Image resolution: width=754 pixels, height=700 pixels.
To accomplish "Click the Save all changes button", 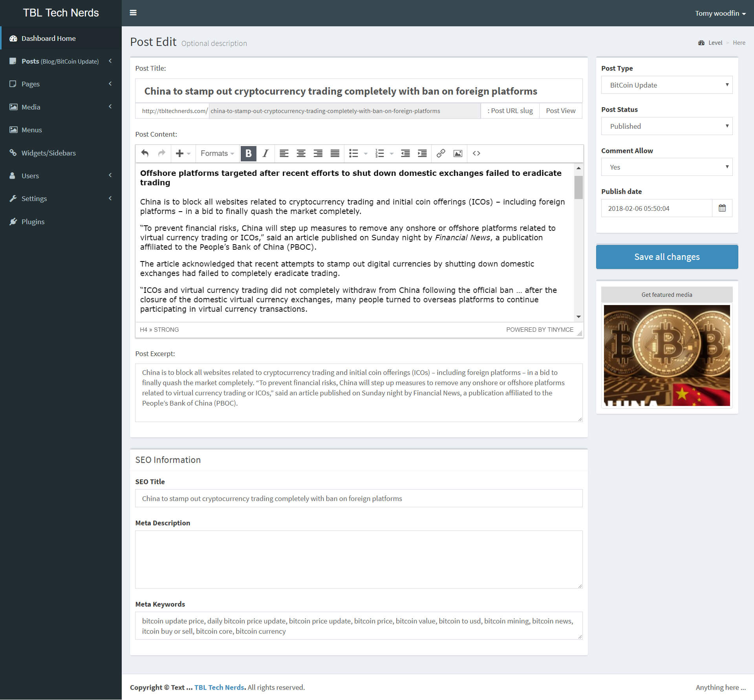I will (666, 257).
